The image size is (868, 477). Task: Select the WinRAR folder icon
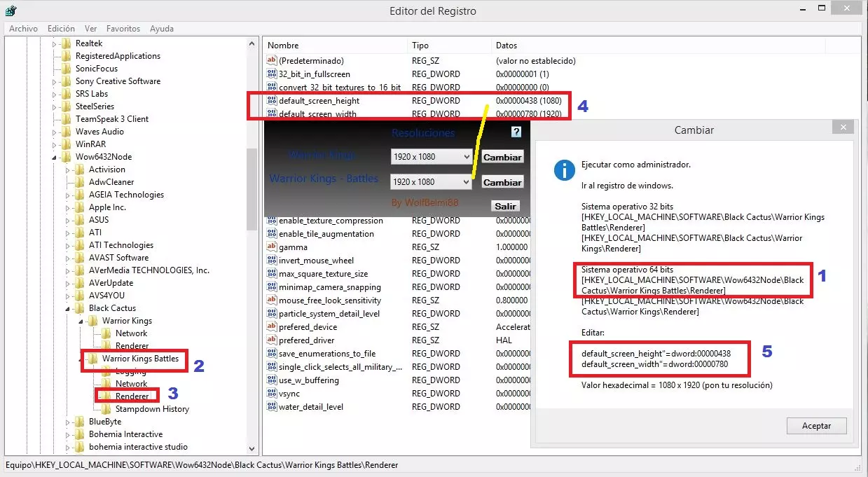click(x=67, y=144)
